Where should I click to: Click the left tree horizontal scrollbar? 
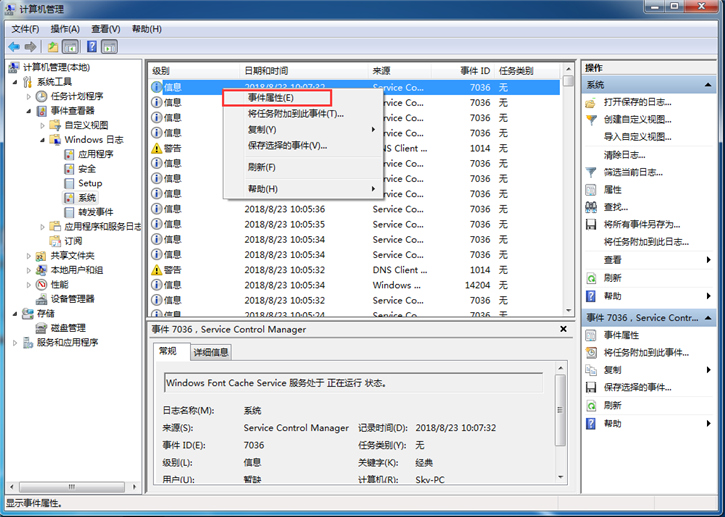[70, 486]
